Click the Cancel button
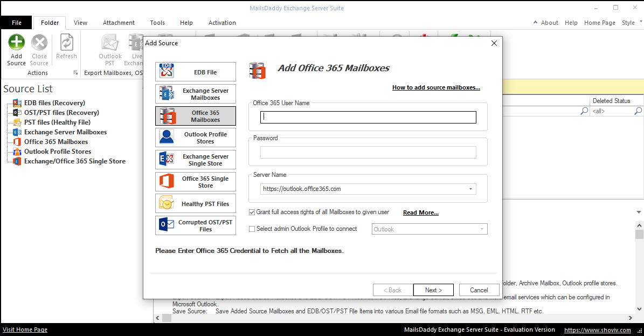644x336 pixels. (x=479, y=290)
